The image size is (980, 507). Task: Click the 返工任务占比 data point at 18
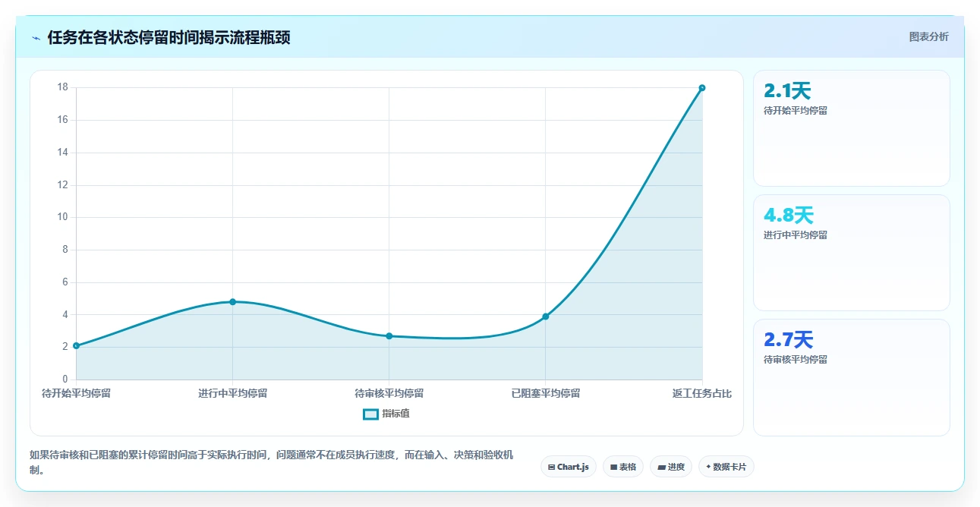click(x=702, y=88)
